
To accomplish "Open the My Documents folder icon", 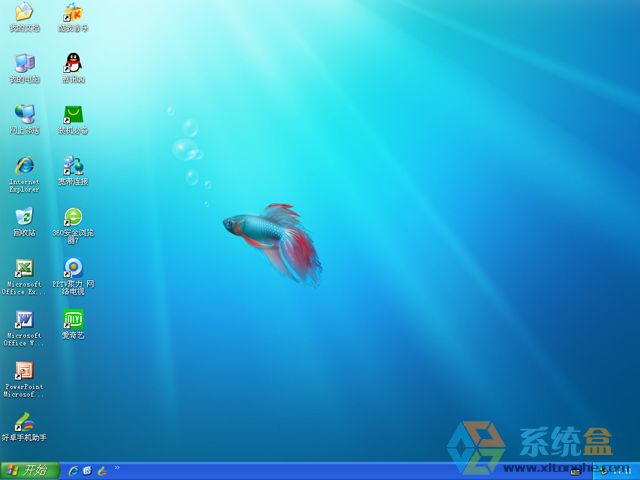I will (x=24, y=13).
